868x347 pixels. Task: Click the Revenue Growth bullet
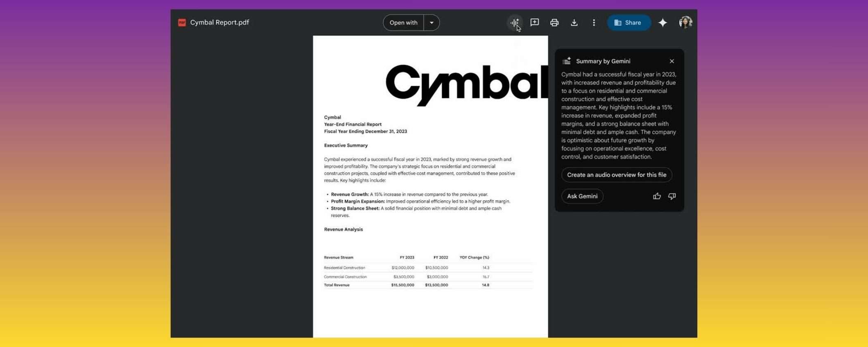(x=409, y=194)
